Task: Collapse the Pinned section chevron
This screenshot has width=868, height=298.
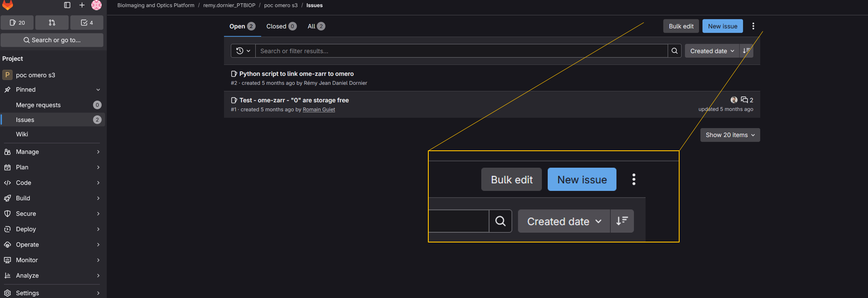Action: click(x=98, y=90)
